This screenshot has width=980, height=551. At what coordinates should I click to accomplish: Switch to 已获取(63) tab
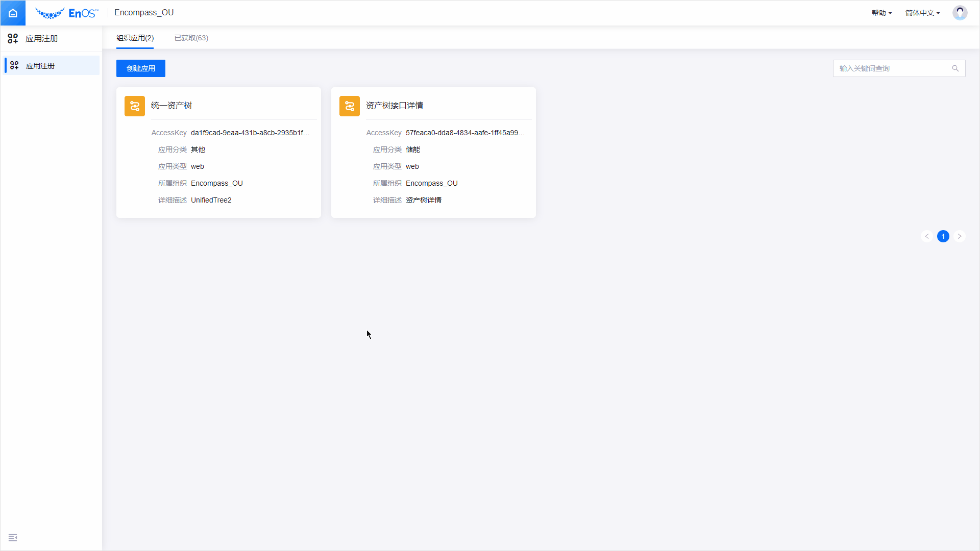(191, 38)
